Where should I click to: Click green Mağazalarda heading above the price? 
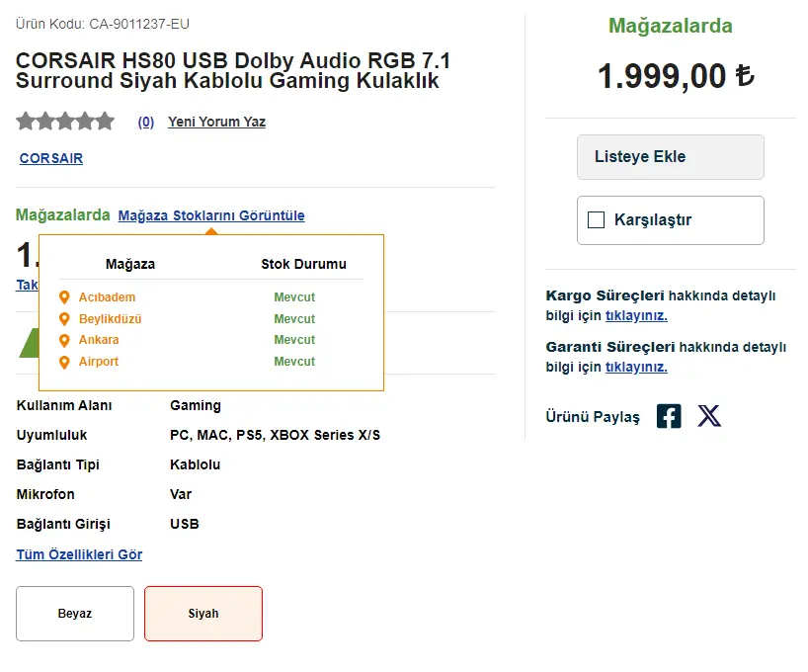pyautogui.click(x=671, y=26)
